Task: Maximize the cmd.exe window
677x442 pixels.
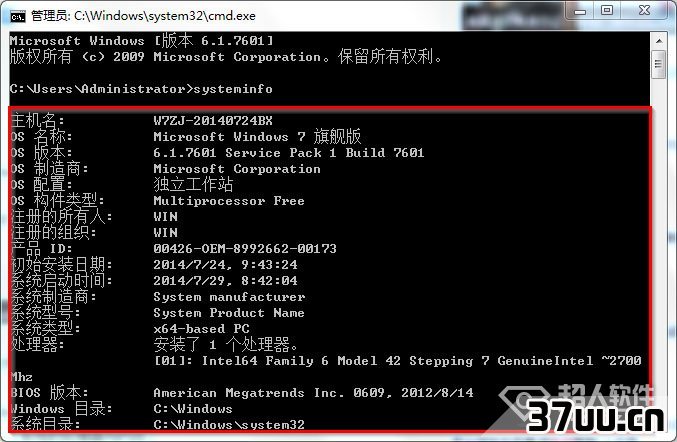Action: pyautogui.click(x=607, y=10)
